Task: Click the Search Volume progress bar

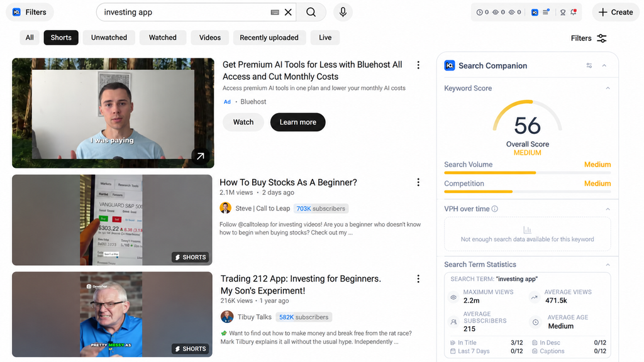Action: click(x=528, y=173)
